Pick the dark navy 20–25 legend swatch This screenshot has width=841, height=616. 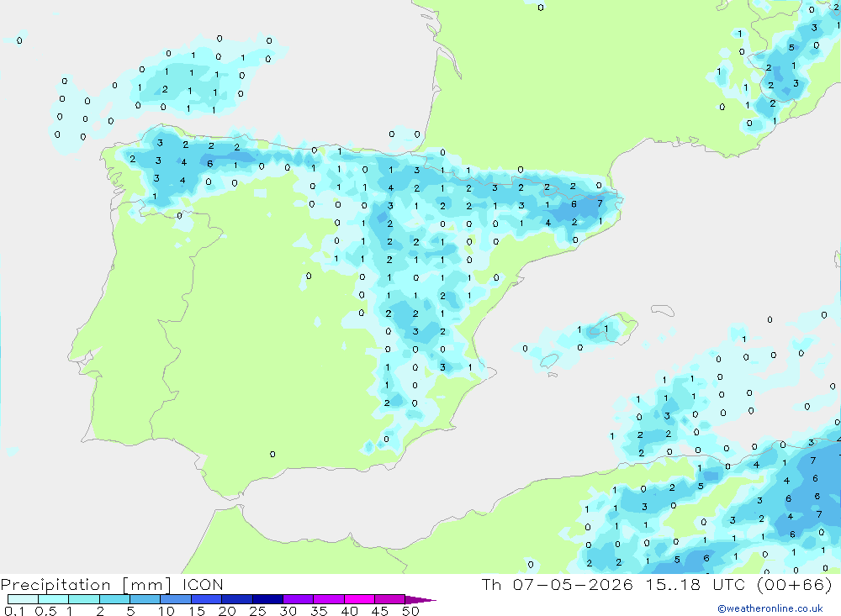[236, 599]
